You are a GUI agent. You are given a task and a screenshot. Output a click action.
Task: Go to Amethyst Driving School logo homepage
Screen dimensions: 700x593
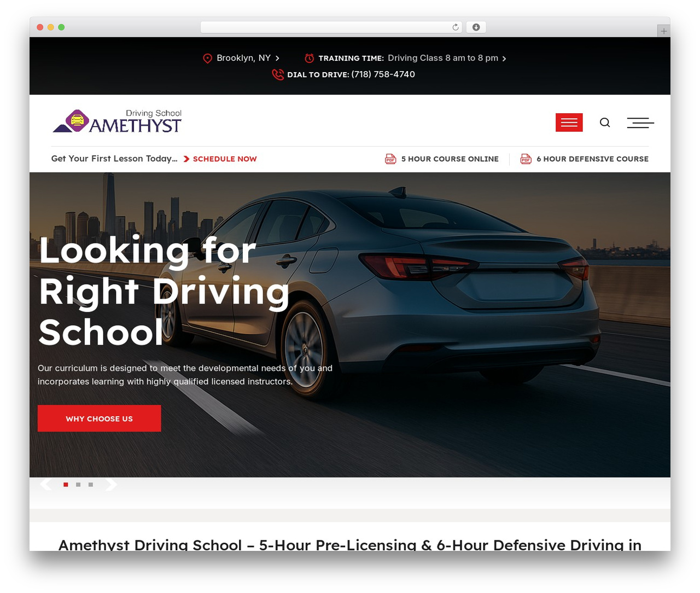[x=117, y=121]
